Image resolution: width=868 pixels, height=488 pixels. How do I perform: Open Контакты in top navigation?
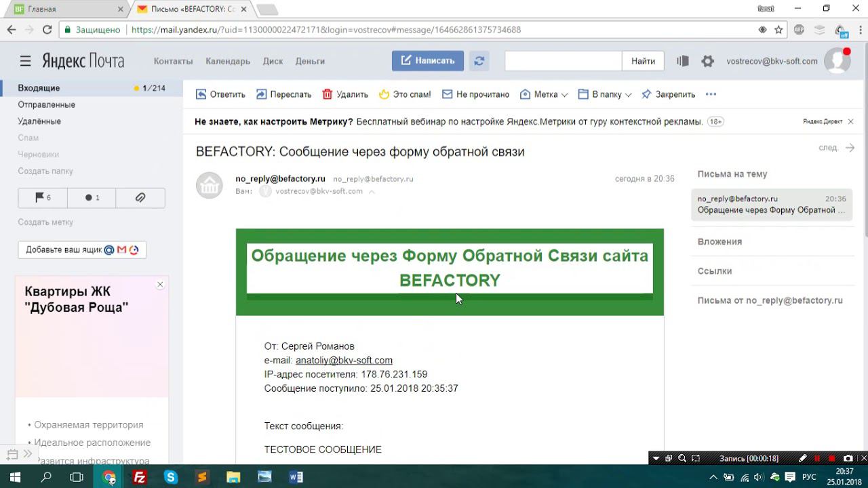173,61
